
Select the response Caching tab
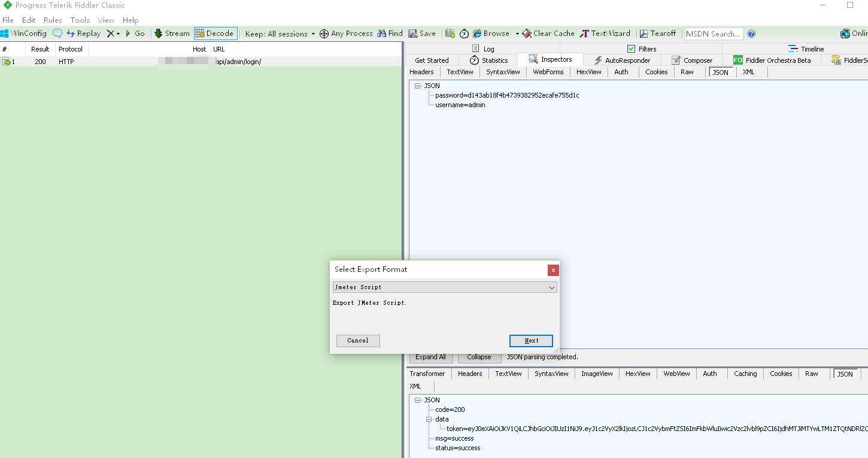click(x=745, y=374)
